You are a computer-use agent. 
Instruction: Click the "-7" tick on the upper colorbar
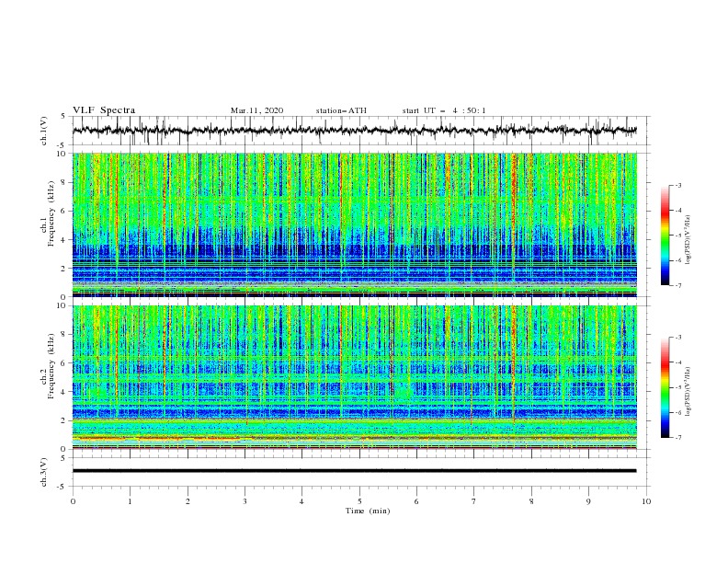pos(677,285)
